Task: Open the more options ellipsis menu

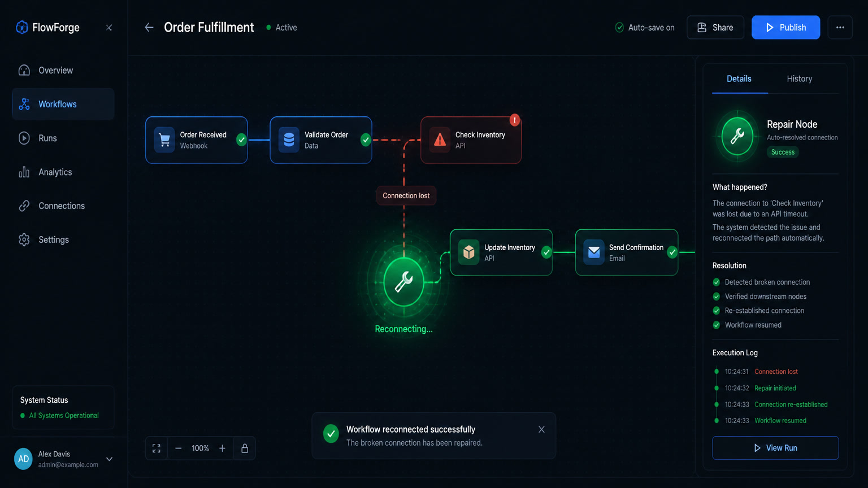Action: (x=840, y=27)
